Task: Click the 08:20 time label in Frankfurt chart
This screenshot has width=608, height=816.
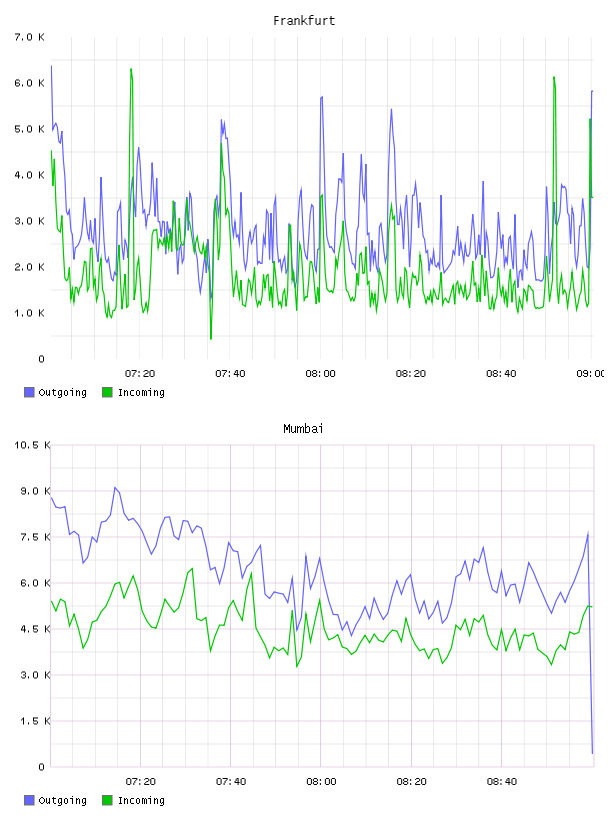Action: [x=411, y=374]
